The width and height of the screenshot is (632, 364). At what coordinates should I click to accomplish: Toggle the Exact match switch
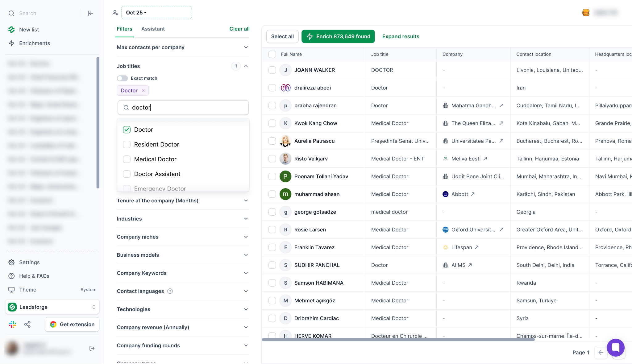click(122, 78)
